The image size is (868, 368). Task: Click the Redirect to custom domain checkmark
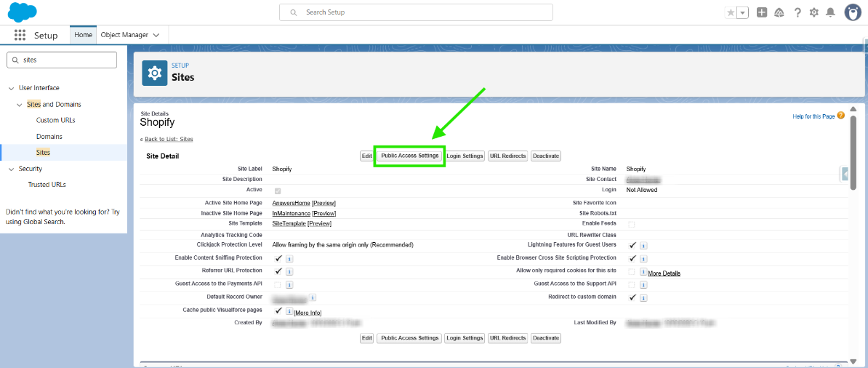[x=632, y=297]
